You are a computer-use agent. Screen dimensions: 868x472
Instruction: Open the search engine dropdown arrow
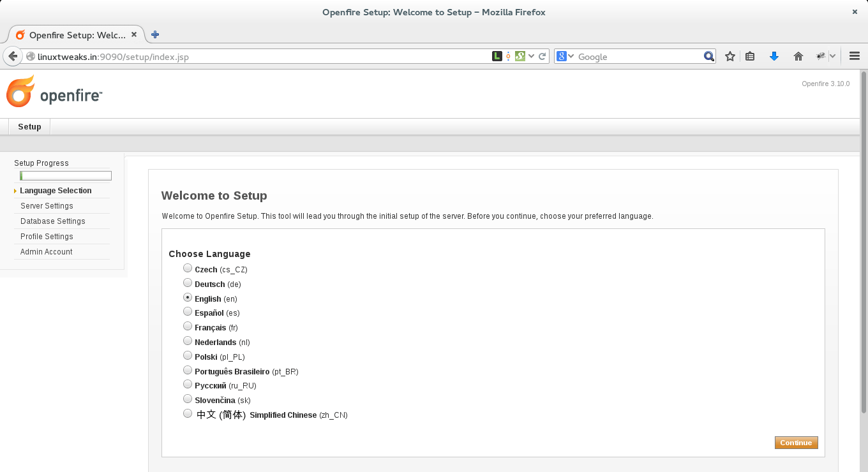click(571, 56)
